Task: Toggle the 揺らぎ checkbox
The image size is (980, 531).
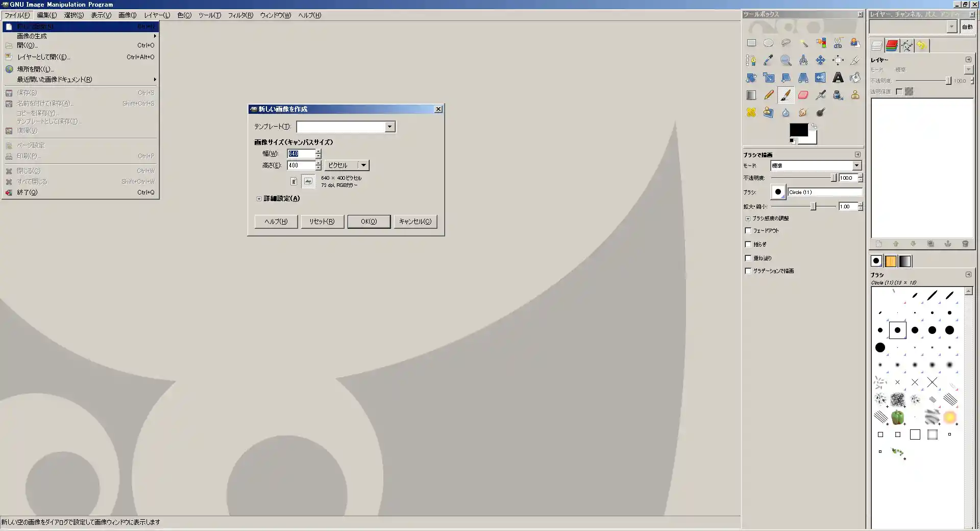Action: click(748, 245)
